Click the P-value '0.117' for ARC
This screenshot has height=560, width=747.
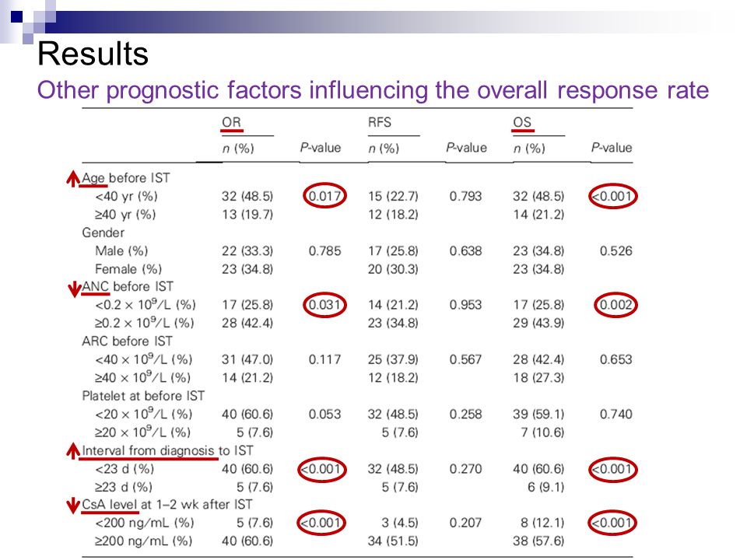point(324,359)
